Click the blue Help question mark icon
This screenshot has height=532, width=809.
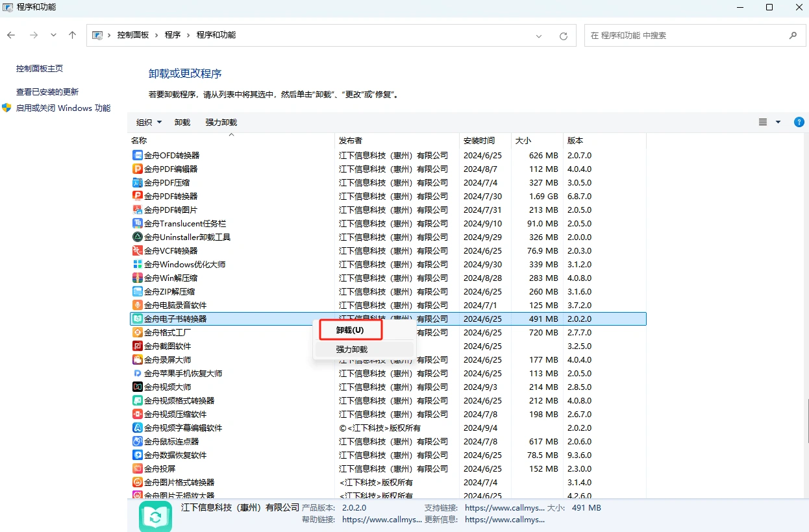pos(799,122)
